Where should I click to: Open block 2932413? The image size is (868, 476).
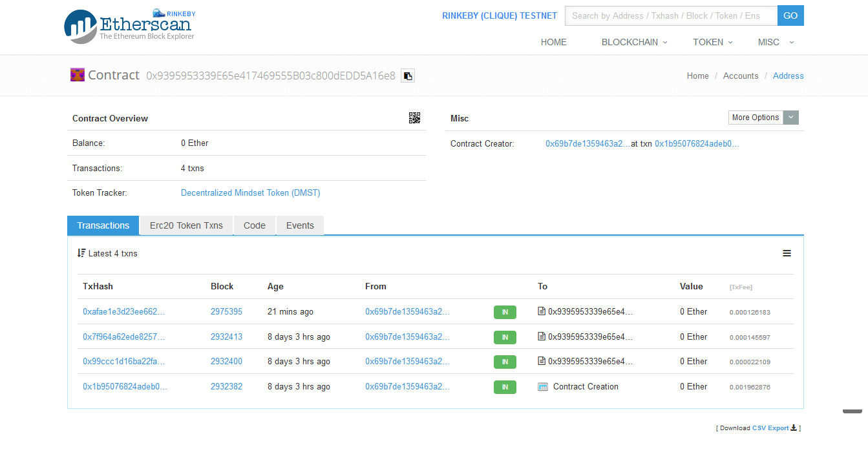pos(226,336)
